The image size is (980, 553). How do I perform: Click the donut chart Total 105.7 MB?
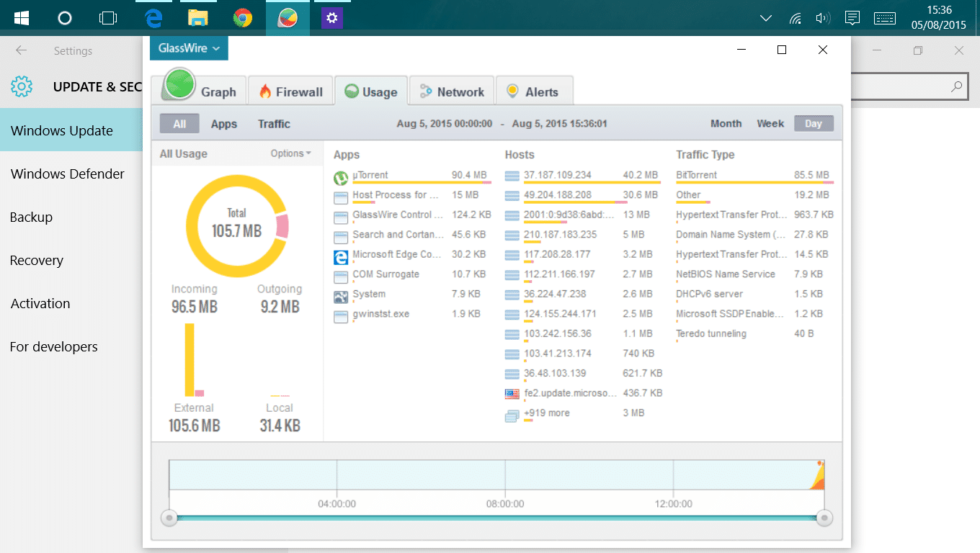pyautogui.click(x=236, y=225)
